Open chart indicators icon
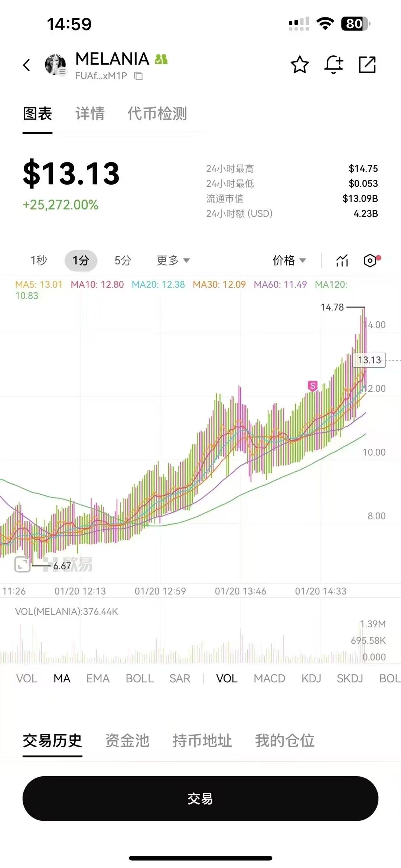This screenshot has width=401, height=868. pyautogui.click(x=342, y=260)
